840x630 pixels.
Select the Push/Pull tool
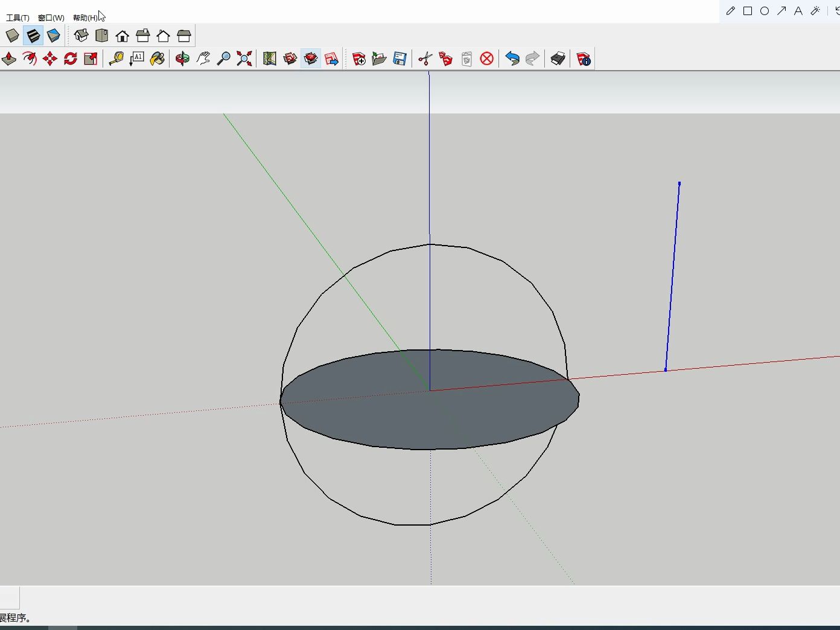coord(9,59)
